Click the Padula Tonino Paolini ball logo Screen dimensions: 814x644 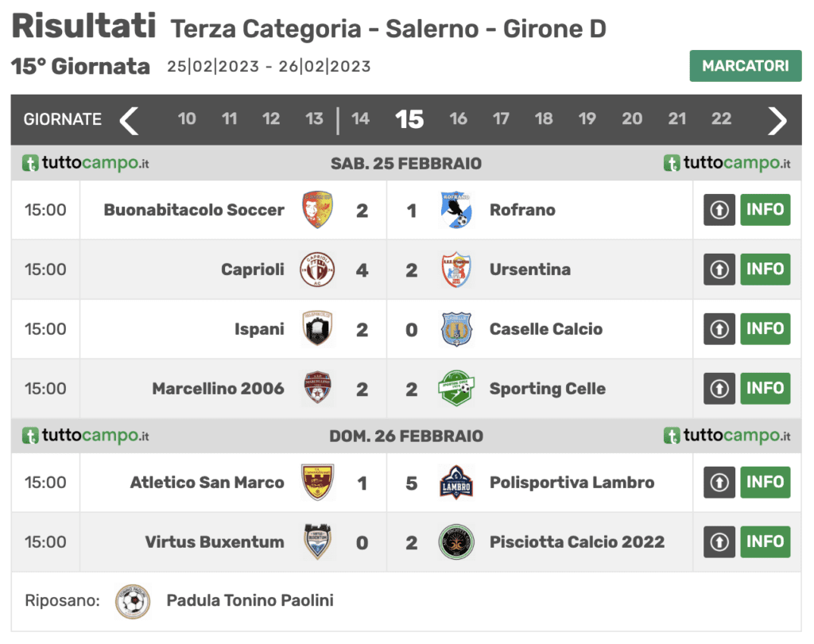(133, 601)
